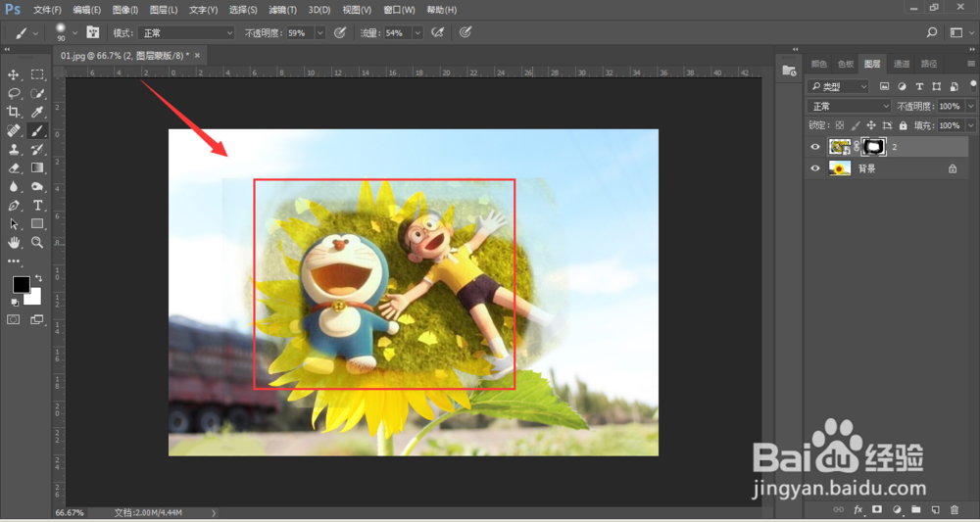Viewport: 980px width, 522px height.
Task: Lock transparent pixels
Action: [840, 125]
